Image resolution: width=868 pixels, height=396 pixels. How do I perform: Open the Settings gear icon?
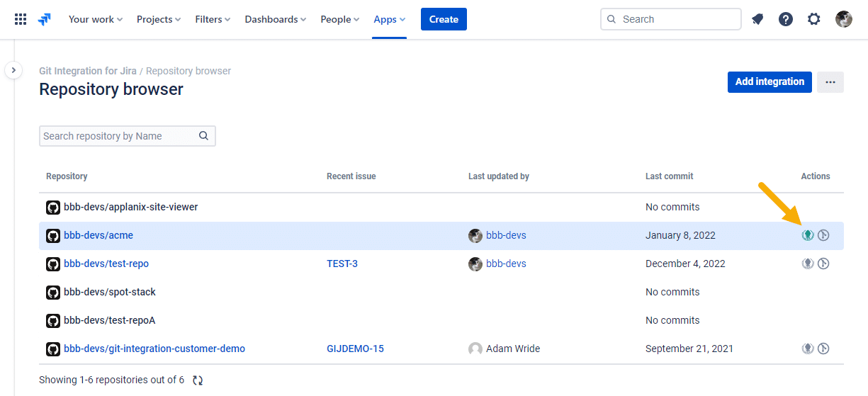pos(814,19)
